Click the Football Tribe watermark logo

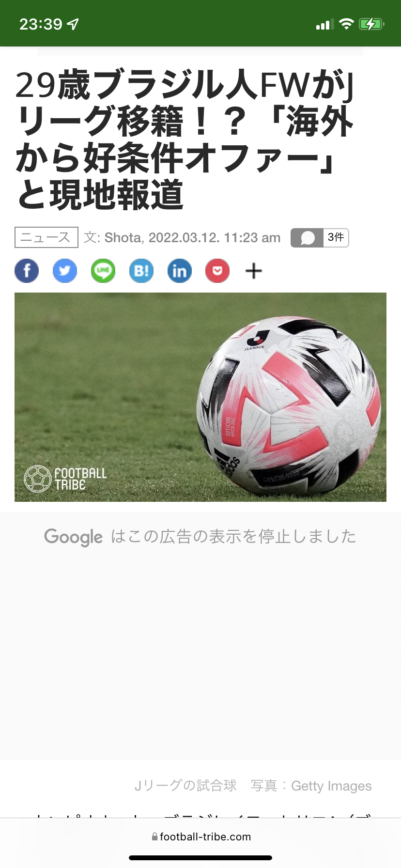point(65,479)
